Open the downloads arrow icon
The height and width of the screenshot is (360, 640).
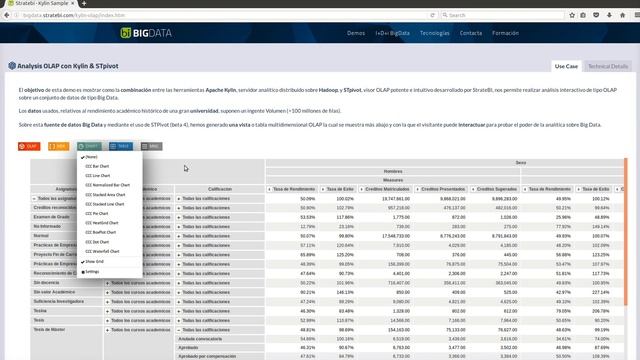(609, 15)
